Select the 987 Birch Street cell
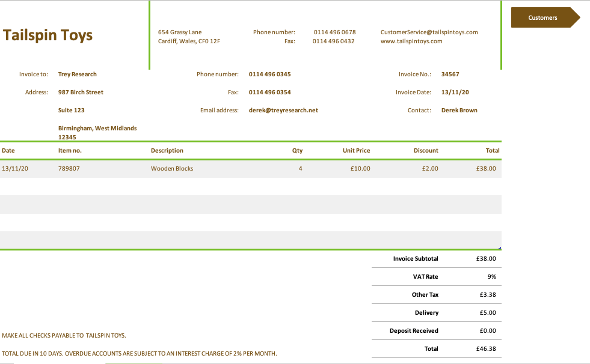Screen dimensions: 590x364 click(x=81, y=93)
